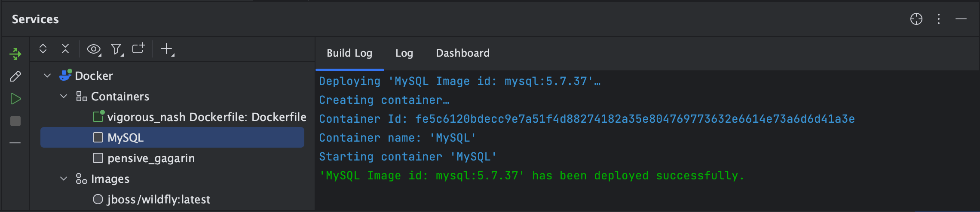
Task: Switch to the Log tab
Action: click(404, 53)
